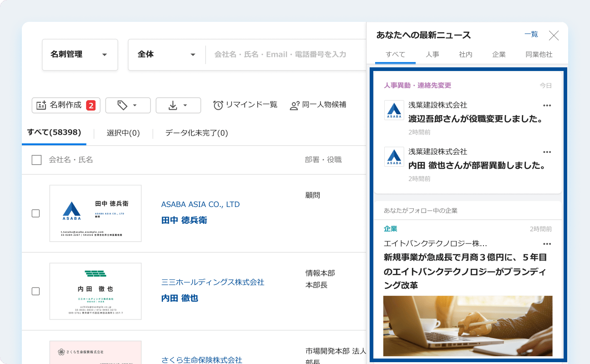
Task: Check the 田中 徳兵衛 row checkbox
Action: tap(36, 213)
